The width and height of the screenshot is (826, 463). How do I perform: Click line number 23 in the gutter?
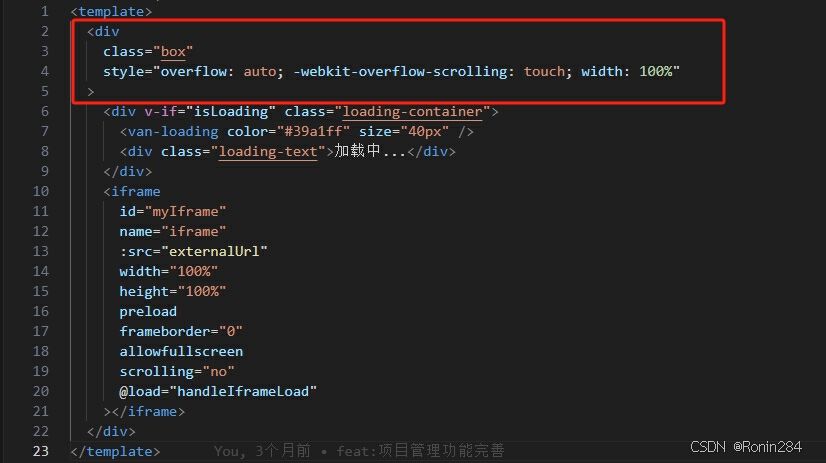click(x=41, y=451)
